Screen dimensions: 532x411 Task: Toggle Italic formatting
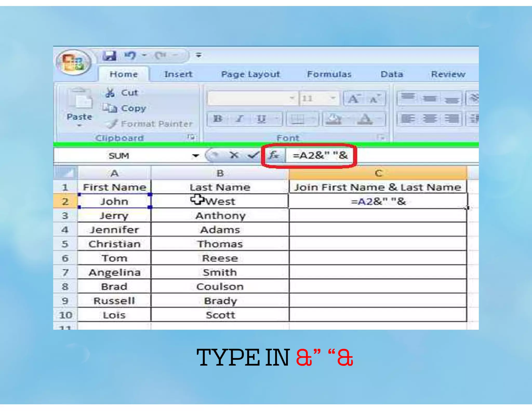pos(239,119)
